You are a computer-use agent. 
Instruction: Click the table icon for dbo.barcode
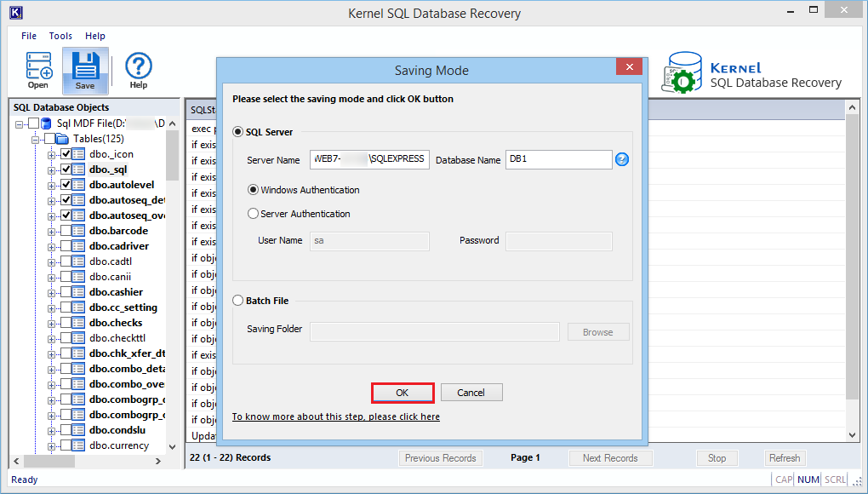click(78, 230)
